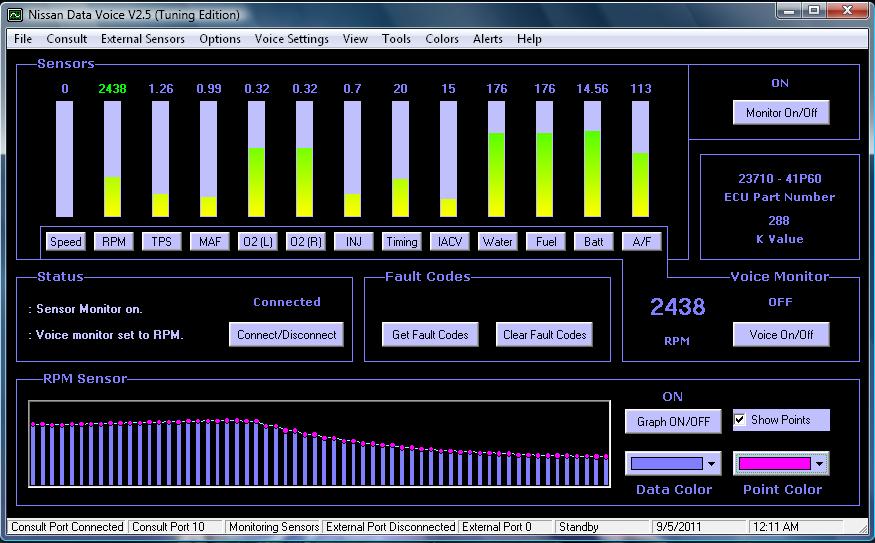
Task: Open the Voice Settings menu
Action: pyautogui.click(x=291, y=39)
